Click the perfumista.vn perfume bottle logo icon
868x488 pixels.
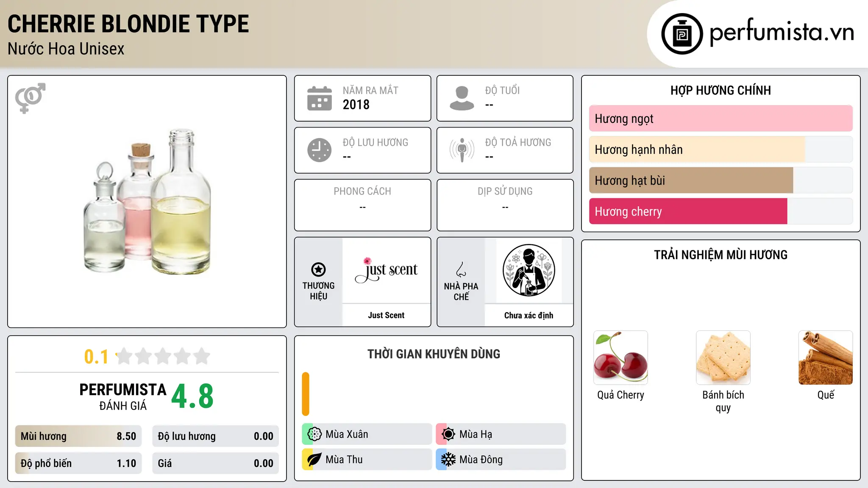[682, 34]
